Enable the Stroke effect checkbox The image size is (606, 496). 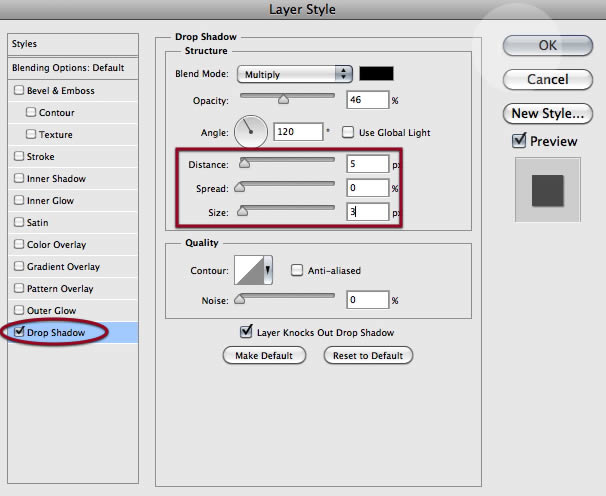tap(19, 156)
